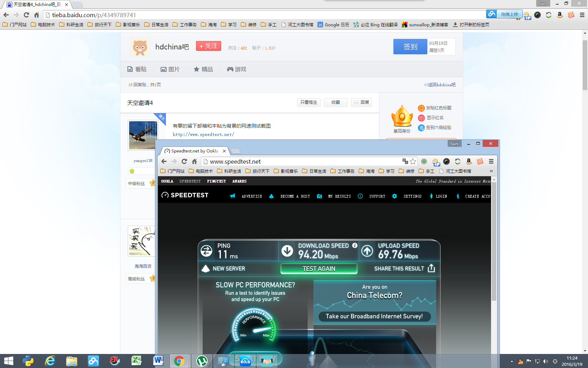Expand the 旅行天下 bookmark folder in the Speedtest window
Image resolution: width=588 pixels, height=368 pixels.
pos(258,171)
